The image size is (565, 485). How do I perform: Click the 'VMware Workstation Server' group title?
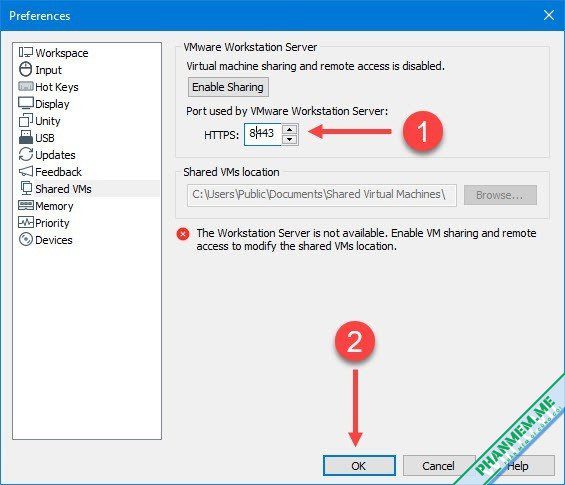tap(250, 47)
